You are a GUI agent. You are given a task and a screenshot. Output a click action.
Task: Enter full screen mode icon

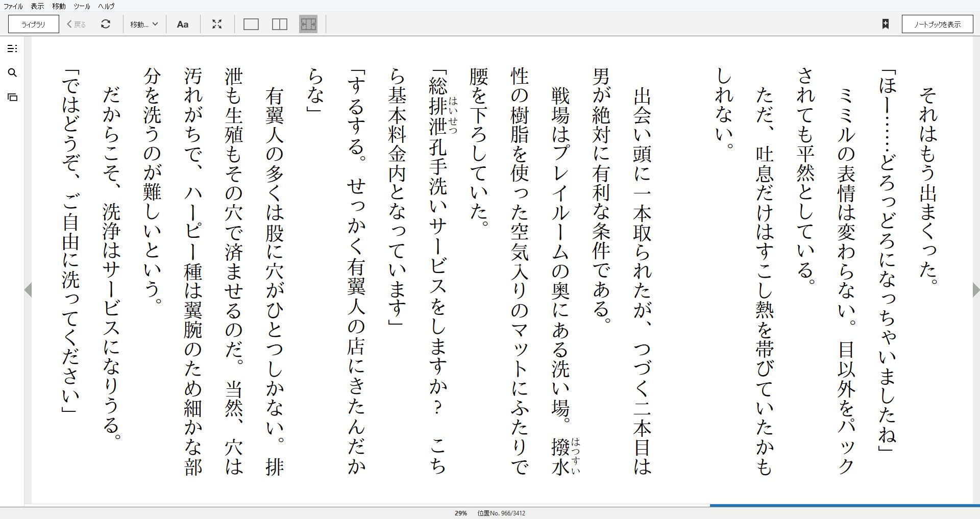pos(217,24)
